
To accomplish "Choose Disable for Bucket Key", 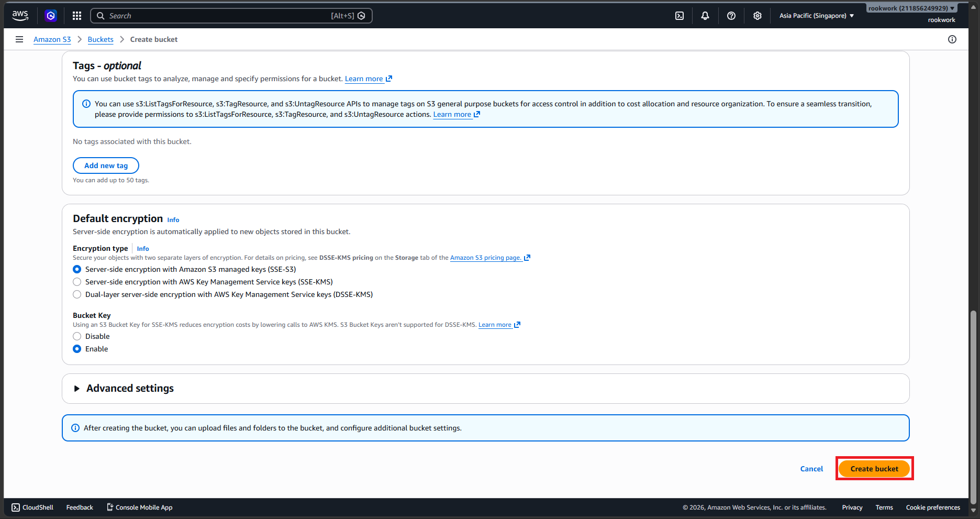I will (77, 336).
